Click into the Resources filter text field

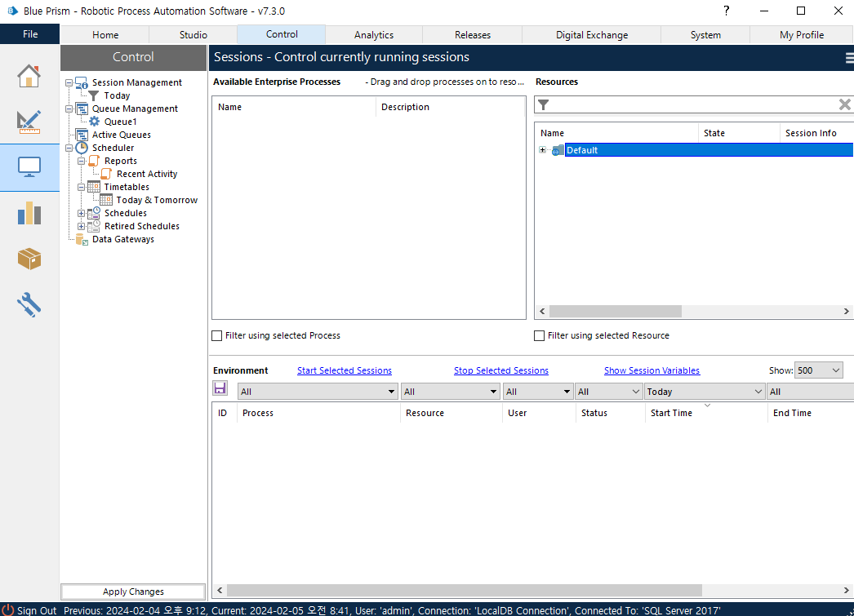tap(693, 105)
